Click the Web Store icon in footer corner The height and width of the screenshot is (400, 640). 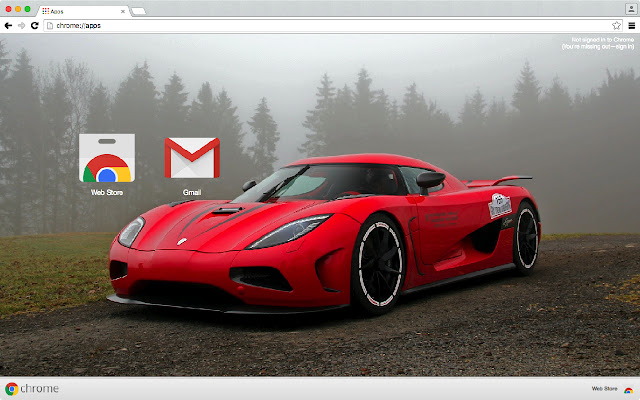(629, 390)
